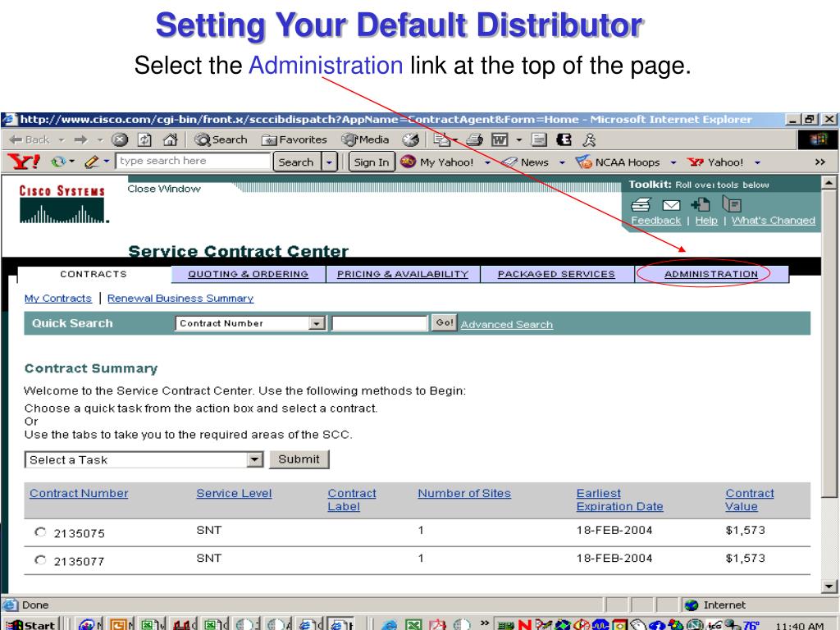Click the Yahoo toolbar pencil icon
Screen dimensions: 840x630
[92, 162]
